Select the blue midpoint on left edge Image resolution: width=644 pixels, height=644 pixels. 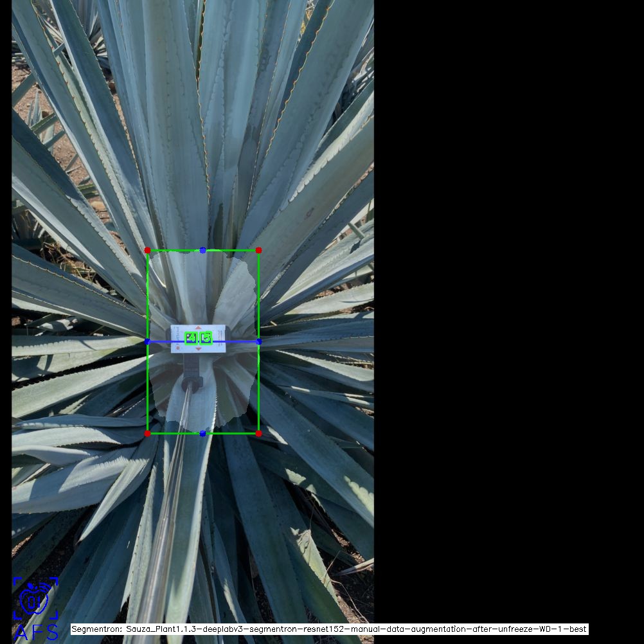coord(147,342)
